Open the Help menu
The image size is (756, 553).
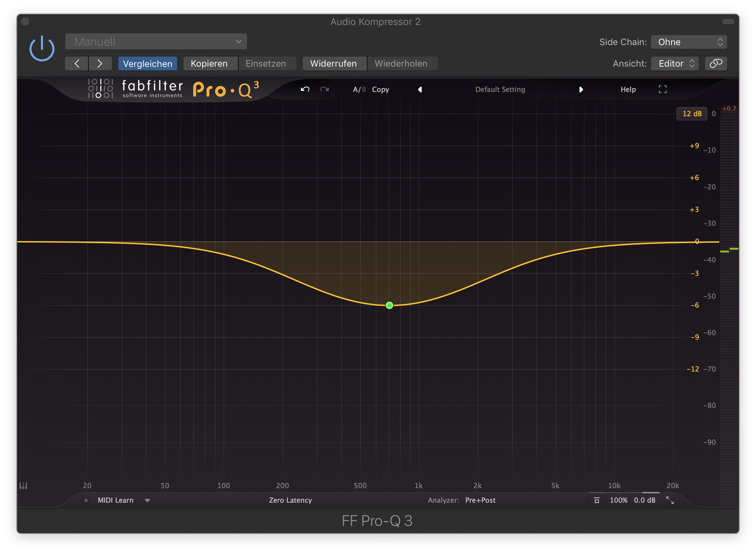point(628,90)
